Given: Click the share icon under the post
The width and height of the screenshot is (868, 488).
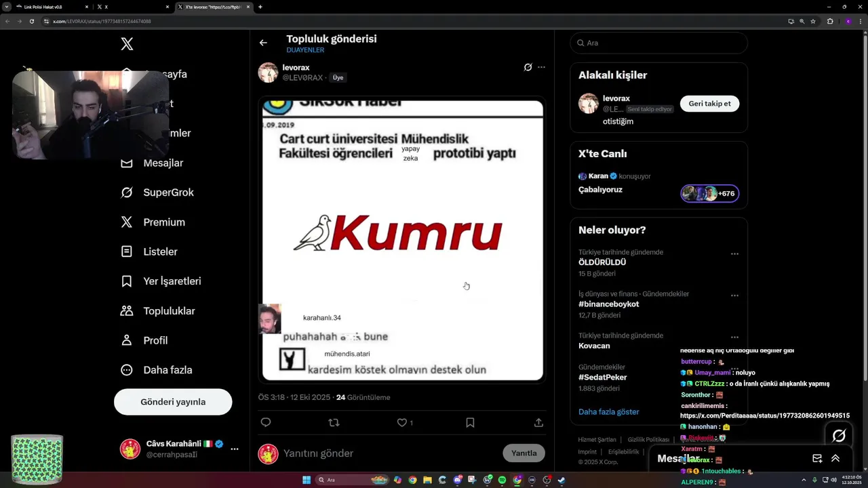Looking at the screenshot, I should tap(538, 422).
